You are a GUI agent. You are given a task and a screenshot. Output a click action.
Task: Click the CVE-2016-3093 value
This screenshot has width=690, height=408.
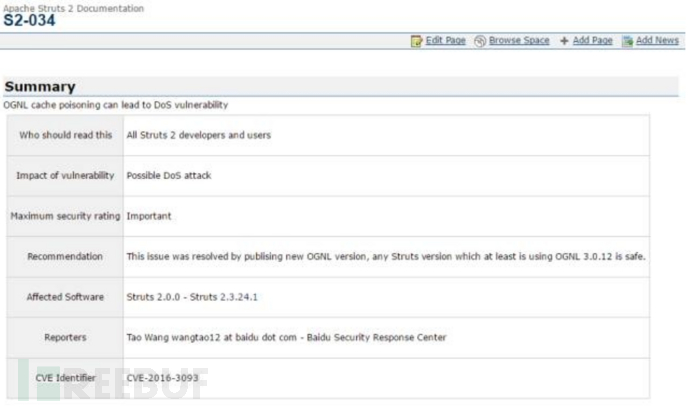tap(162, 378)
